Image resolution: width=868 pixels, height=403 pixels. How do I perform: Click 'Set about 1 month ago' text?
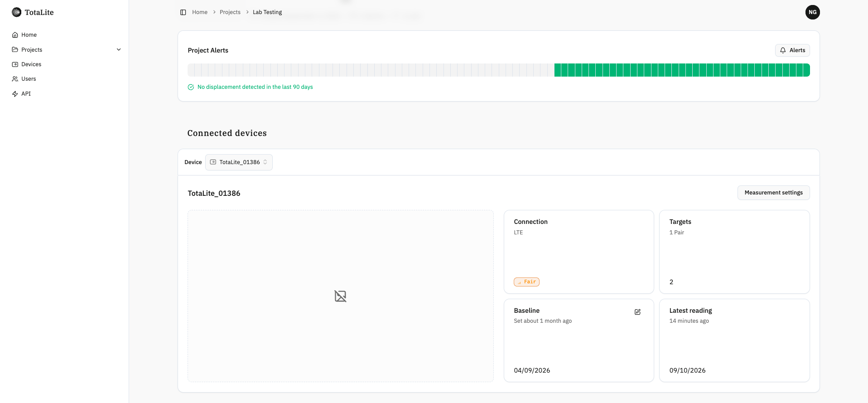[543, 321]
